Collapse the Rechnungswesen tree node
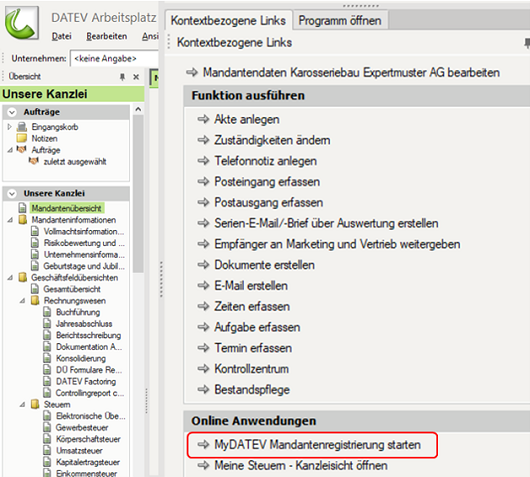This screenshot has height=477, width=530. coord(22,301)
